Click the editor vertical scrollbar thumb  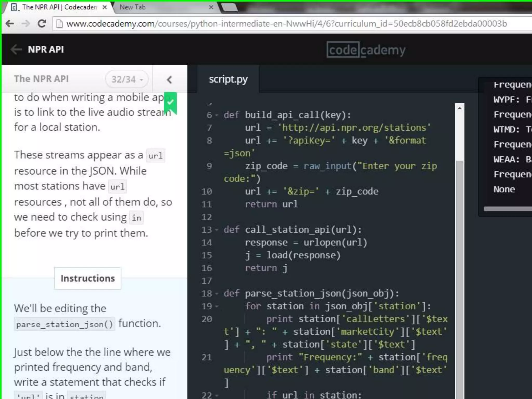460,280
